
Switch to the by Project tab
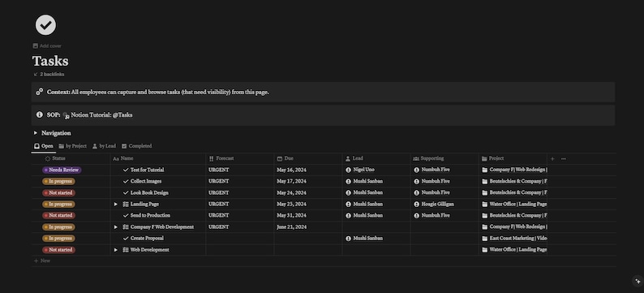73,146
